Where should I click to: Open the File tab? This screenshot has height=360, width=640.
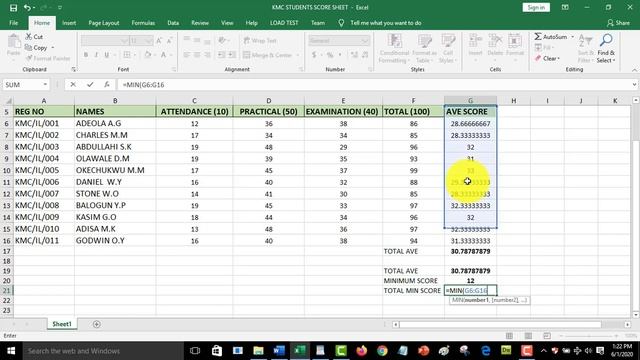(13, 23)
